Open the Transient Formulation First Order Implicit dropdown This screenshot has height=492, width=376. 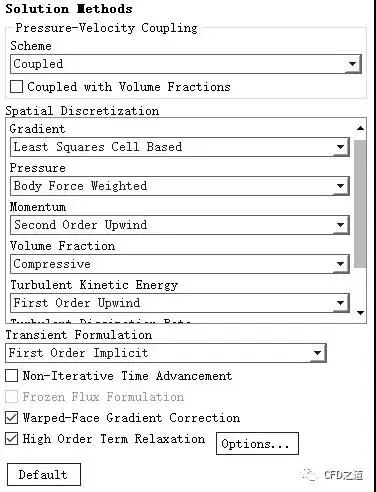166,353
